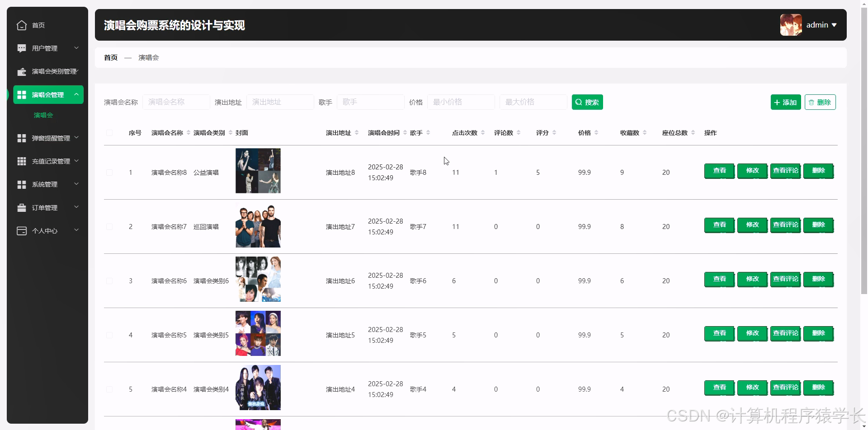868x430 pixels.
Task: Focus the 歌手 search field
Action: [x=371, y=102]
